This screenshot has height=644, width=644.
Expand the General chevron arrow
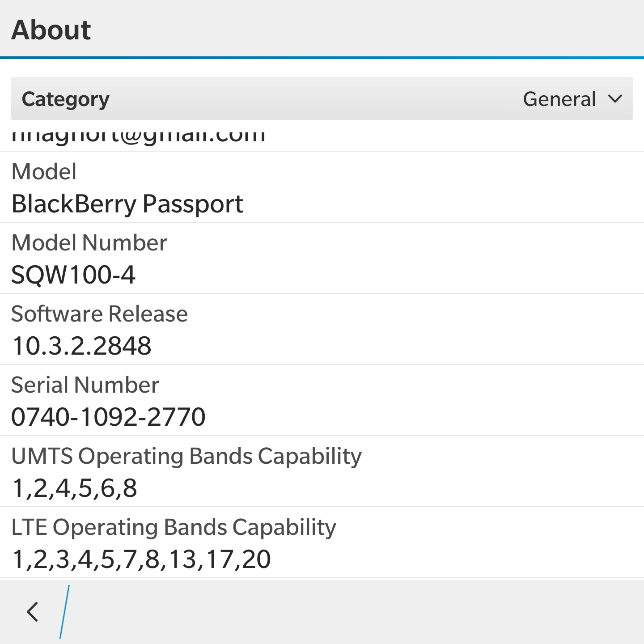pyautogui.click(x=615, y=99)
